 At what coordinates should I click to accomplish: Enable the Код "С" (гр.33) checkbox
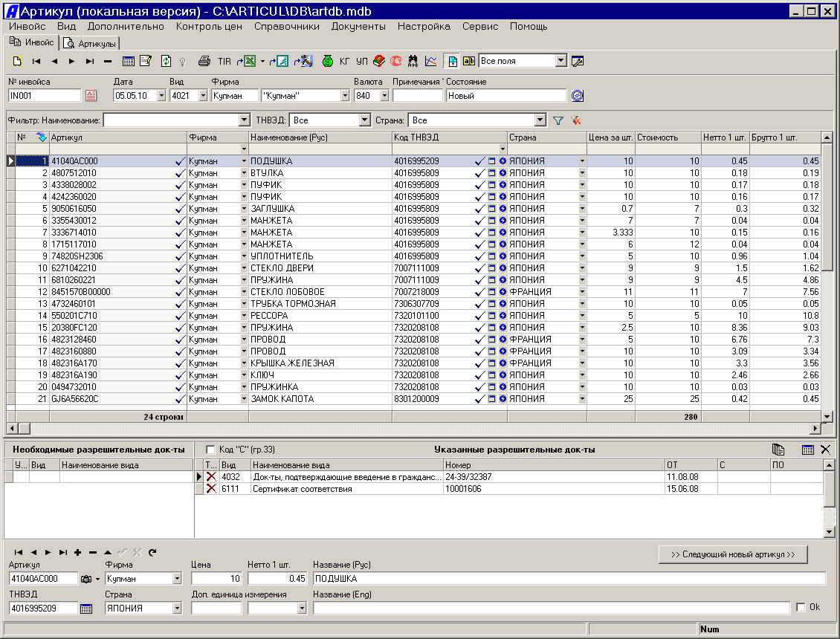210,450
